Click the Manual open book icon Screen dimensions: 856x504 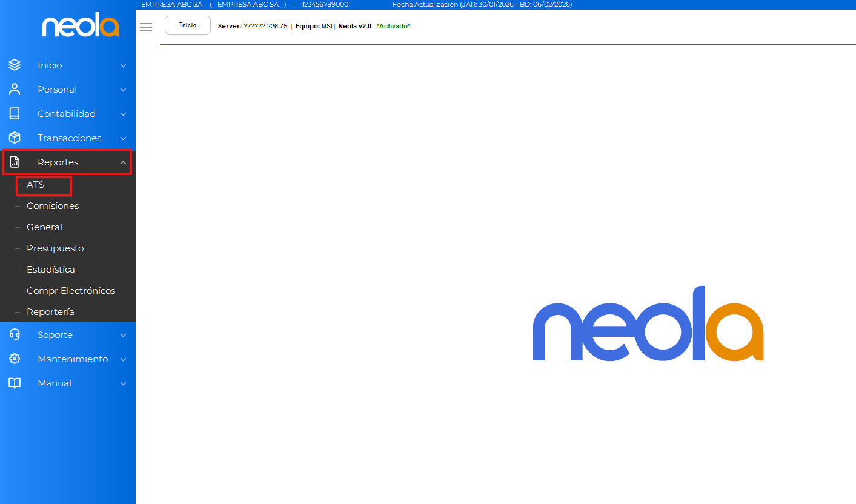click(15, 383)
